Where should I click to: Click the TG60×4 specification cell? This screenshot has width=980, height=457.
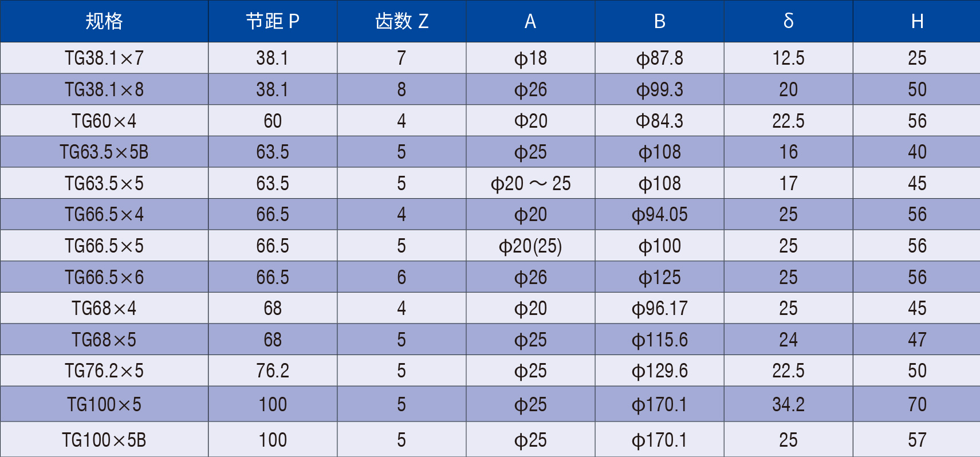[104, 121]
